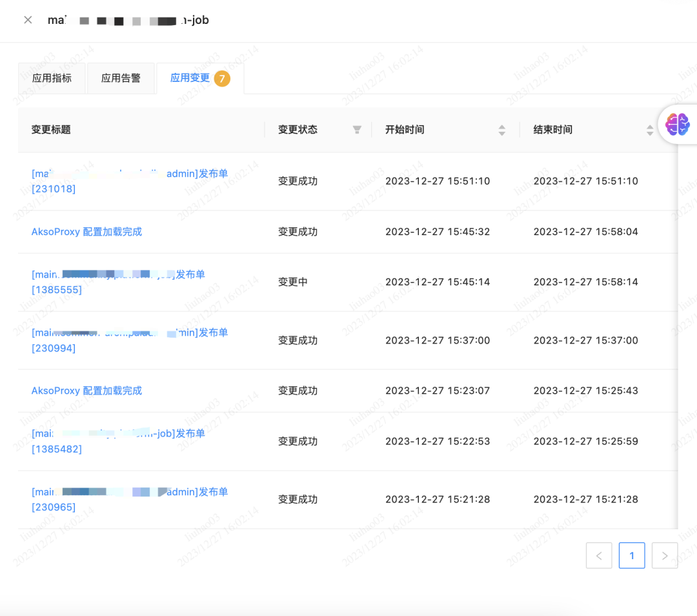697x616 pixels.
Task: Click the orange badge showing 7
Action: (x=222, y=79)
